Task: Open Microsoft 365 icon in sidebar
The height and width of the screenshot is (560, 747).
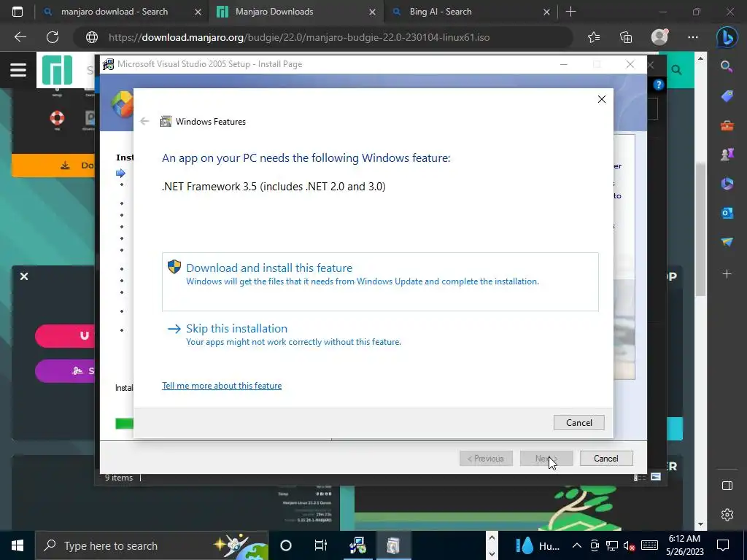Action: [727, 183]
